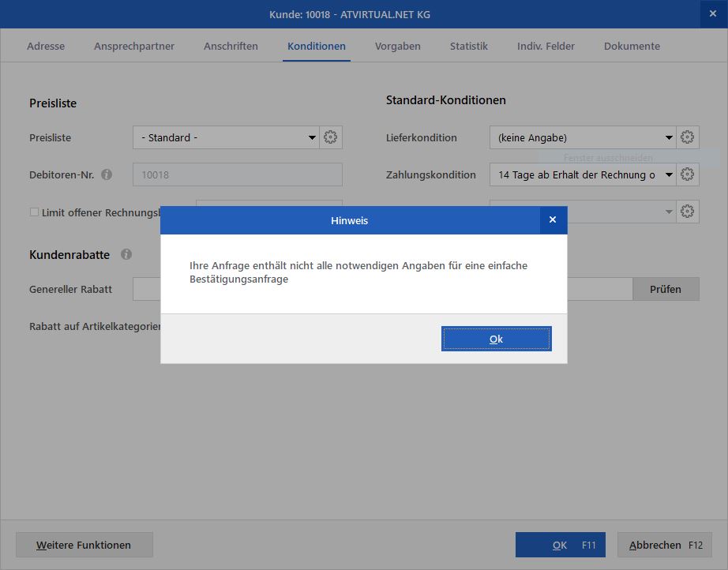Open Lieferkondition settings gear icon

tap(687, 137)
